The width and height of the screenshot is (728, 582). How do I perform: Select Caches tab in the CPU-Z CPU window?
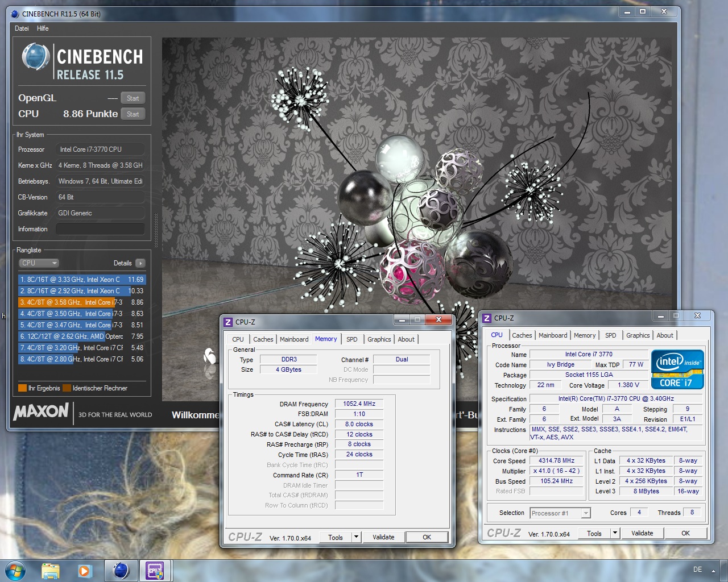pyautogui.click(x=522, y=335)
